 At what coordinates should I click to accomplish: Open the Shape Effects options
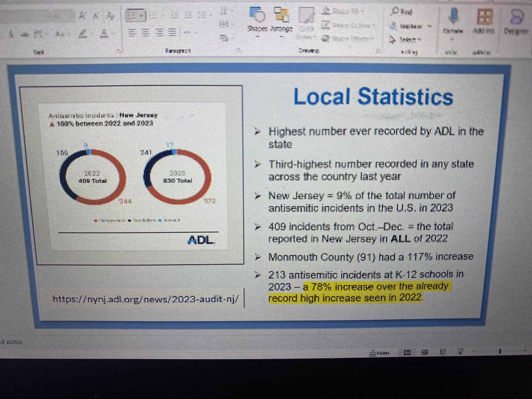point(347,39)
